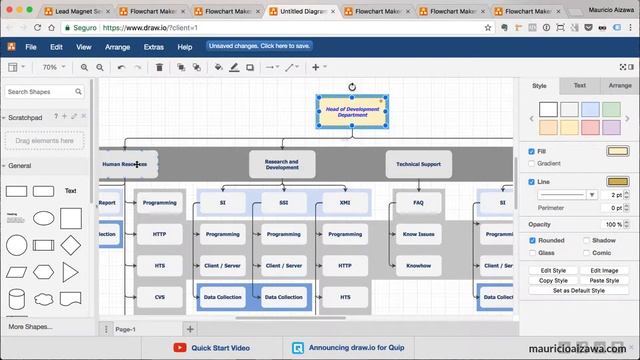Close the Scratchpad section
Image resolution: width=640 pixels, height=360 pixels.
coord(84,116)
